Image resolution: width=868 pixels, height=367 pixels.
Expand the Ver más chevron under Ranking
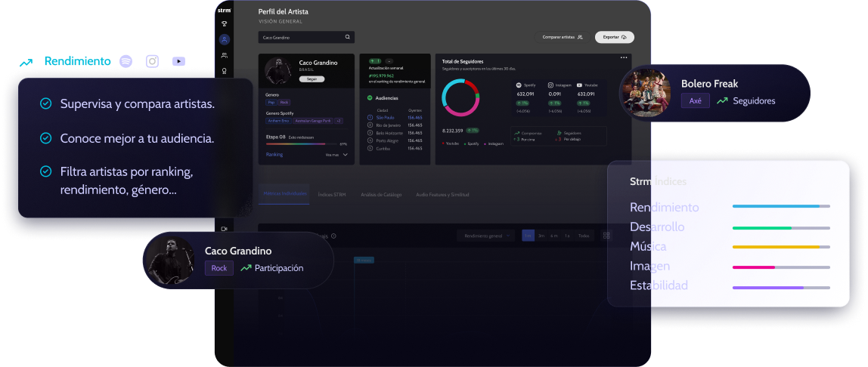(x=346, y=155)
